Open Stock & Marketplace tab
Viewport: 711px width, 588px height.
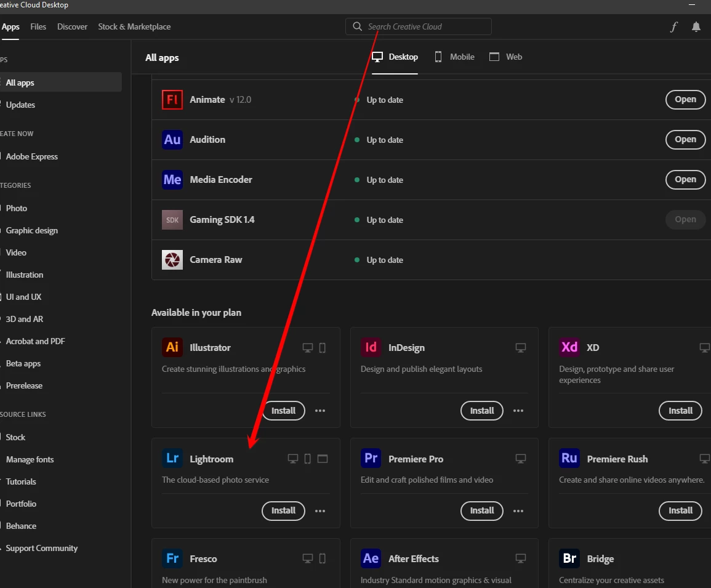[134, 26]
